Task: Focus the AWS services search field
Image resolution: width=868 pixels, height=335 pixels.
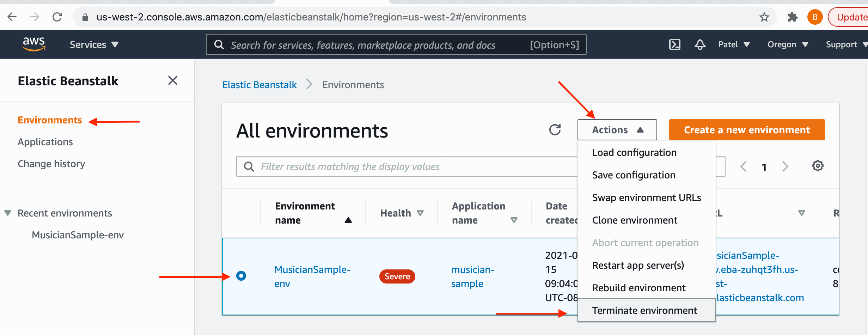Action: pos(396,45)
